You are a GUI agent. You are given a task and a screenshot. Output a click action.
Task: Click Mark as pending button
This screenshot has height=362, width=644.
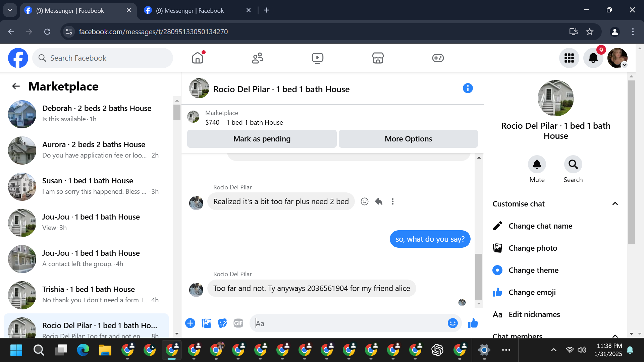[x=262, y=139]
